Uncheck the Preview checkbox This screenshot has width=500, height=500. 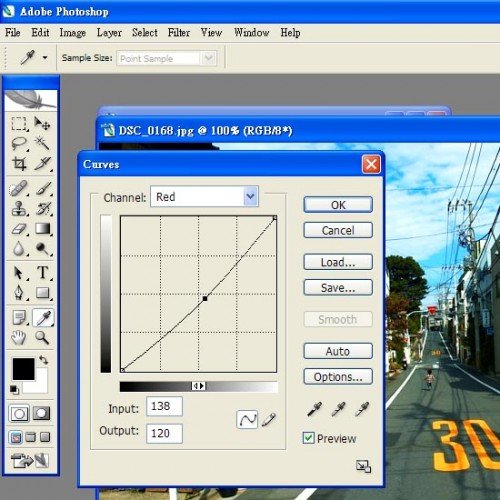point(308,438)
